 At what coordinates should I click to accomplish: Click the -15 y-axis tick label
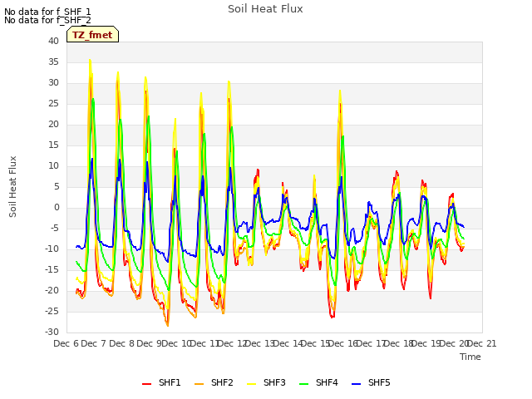[x=52, y=269]
